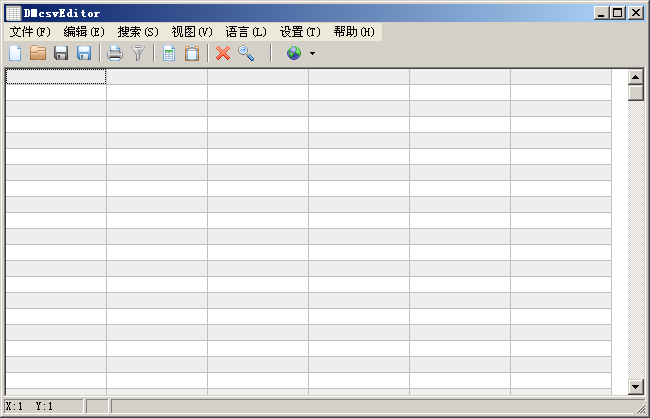Open the 编辑(E) menu
Image resolution: width=650 pixels, height=418 pixels.
click(x=84, y=32)
